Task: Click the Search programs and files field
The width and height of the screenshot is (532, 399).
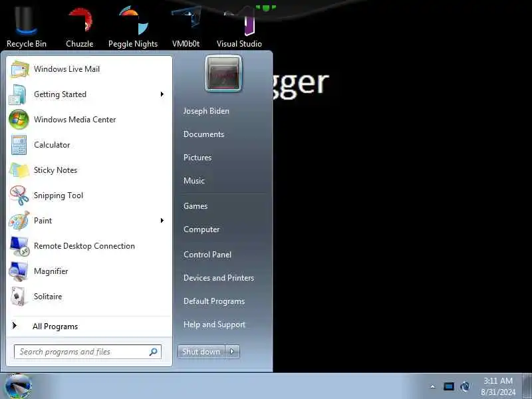Action: pos(88,352)
